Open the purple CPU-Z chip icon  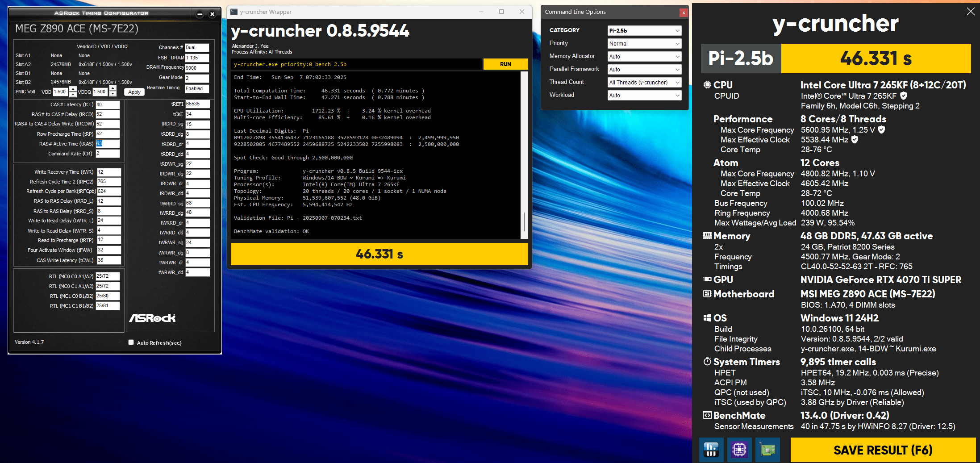[x=739, y=450]
